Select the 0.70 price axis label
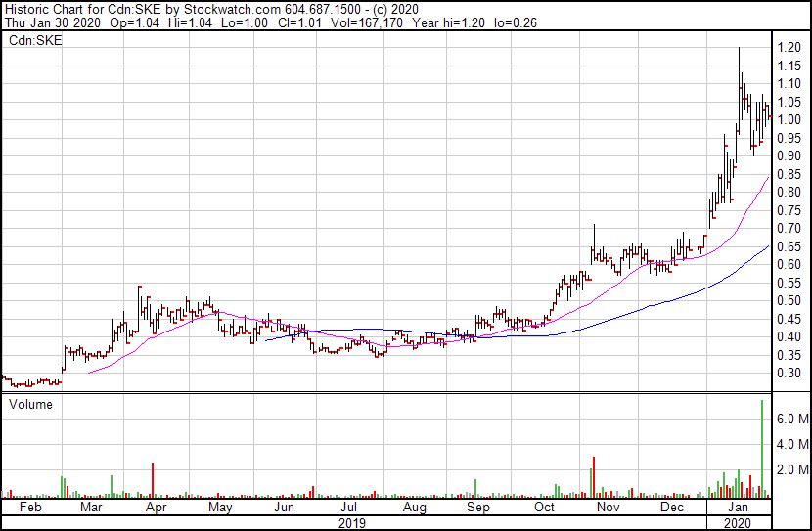The width and height of the screenshot is (812, 531). [789, 228]
